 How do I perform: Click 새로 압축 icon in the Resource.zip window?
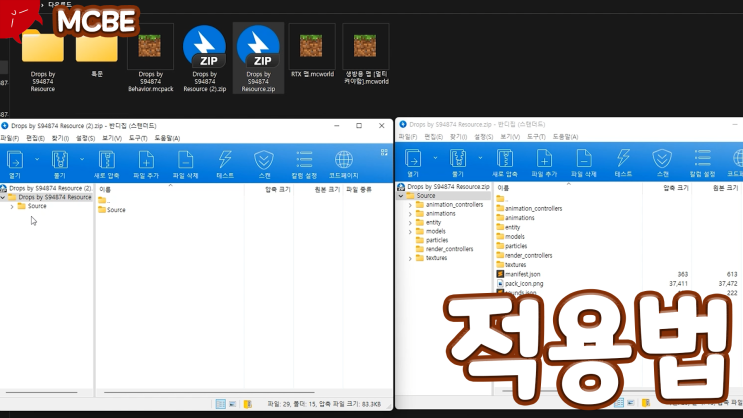[x=505, y=158]
